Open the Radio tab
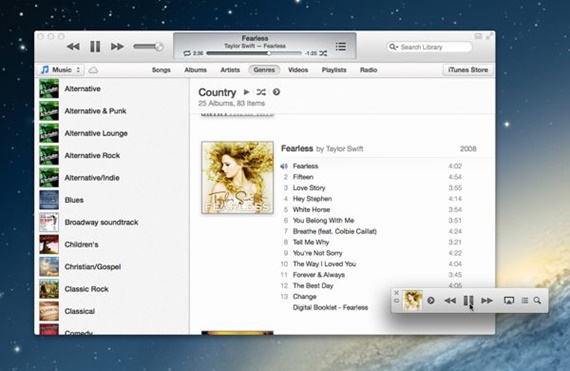The width and height of the screenshot is (570, 371). (369, 70)
